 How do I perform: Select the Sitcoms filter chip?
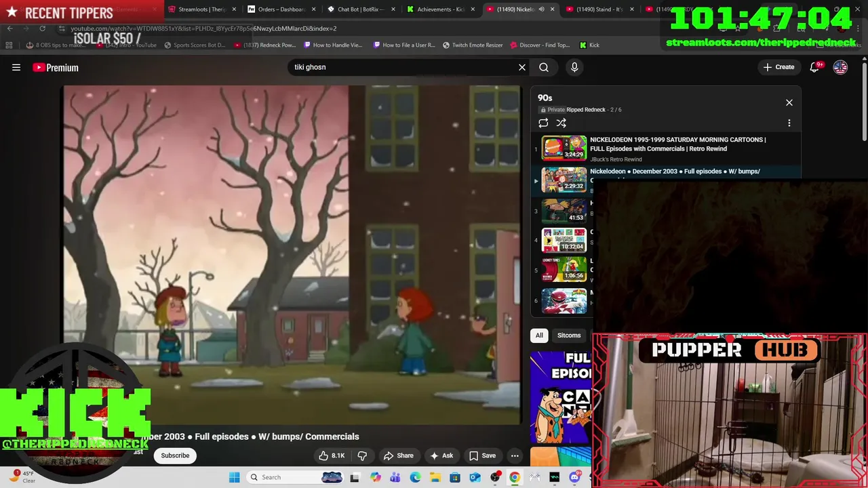pos(569,335)
